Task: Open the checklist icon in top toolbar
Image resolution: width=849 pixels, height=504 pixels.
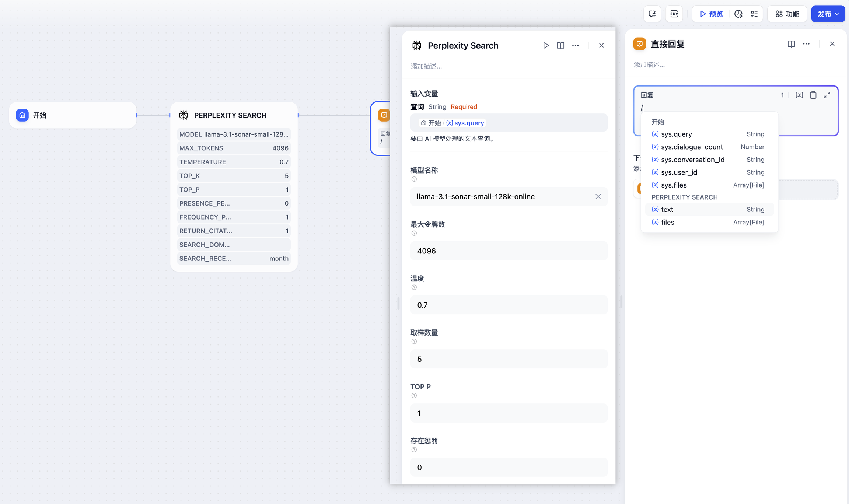Action: click(x=754, y=14)
